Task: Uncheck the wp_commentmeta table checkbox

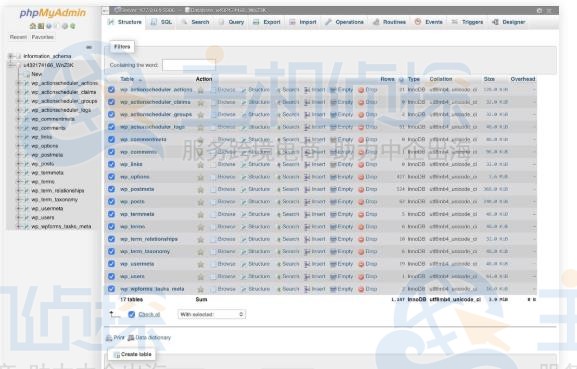Action: tap(111, 139)
